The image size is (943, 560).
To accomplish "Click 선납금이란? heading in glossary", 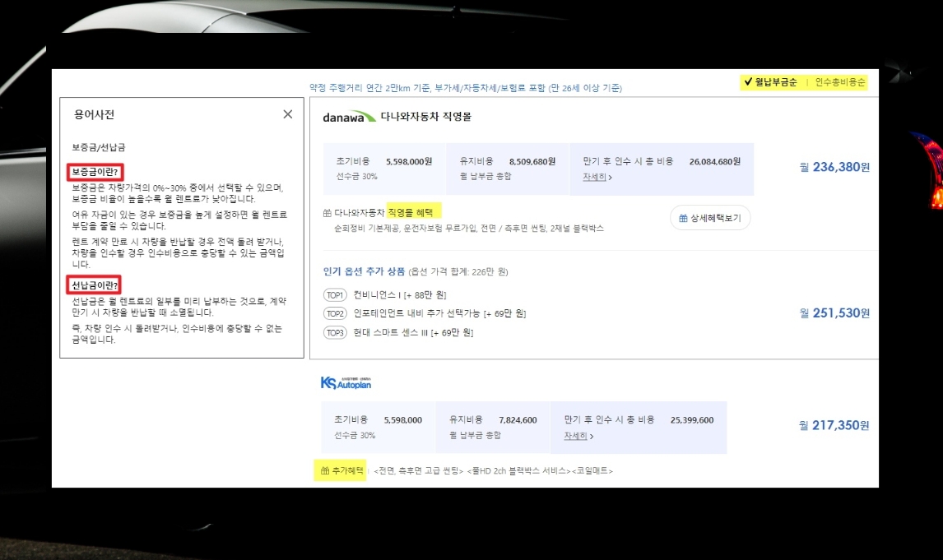I will tap(93, 285).
